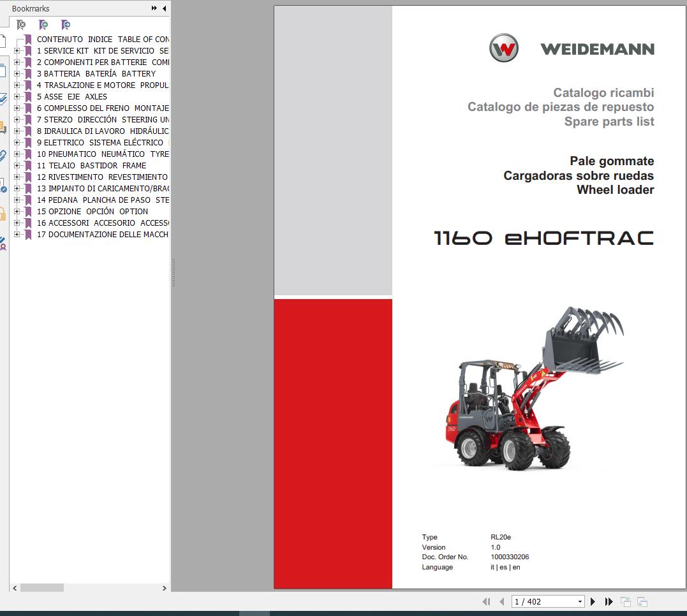Click scroll-left arrow of bookmarks scrollbar

click(15, 588)
